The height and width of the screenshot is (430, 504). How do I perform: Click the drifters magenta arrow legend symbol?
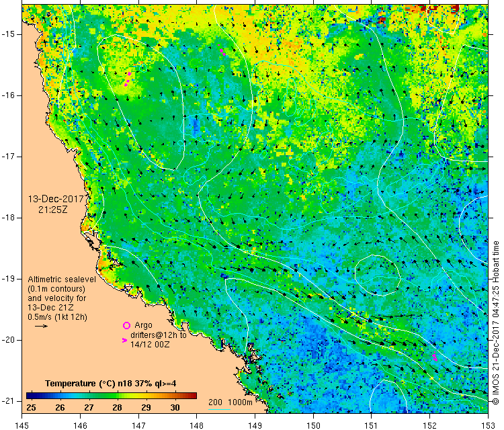[x=125, y=340]
